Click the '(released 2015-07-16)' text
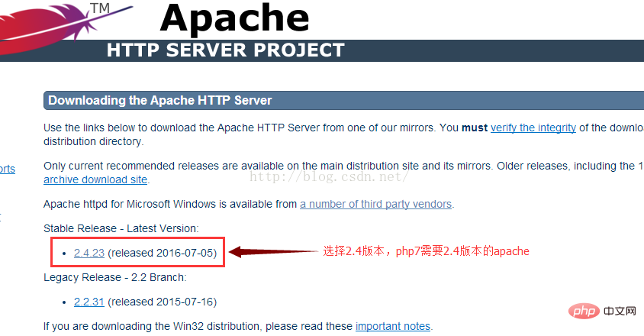Screen dimensions: 644x336 point(163,302)
